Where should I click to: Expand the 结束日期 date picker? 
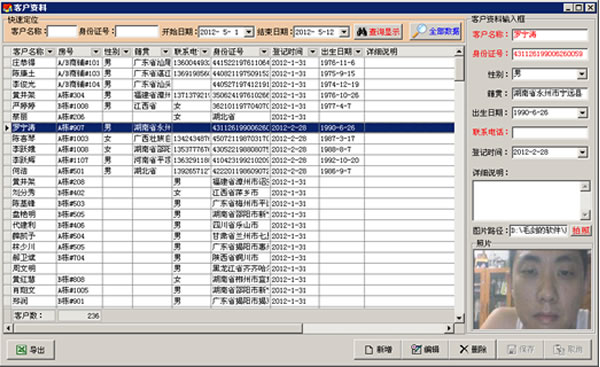pyautogui.click(x=344, y=32)
